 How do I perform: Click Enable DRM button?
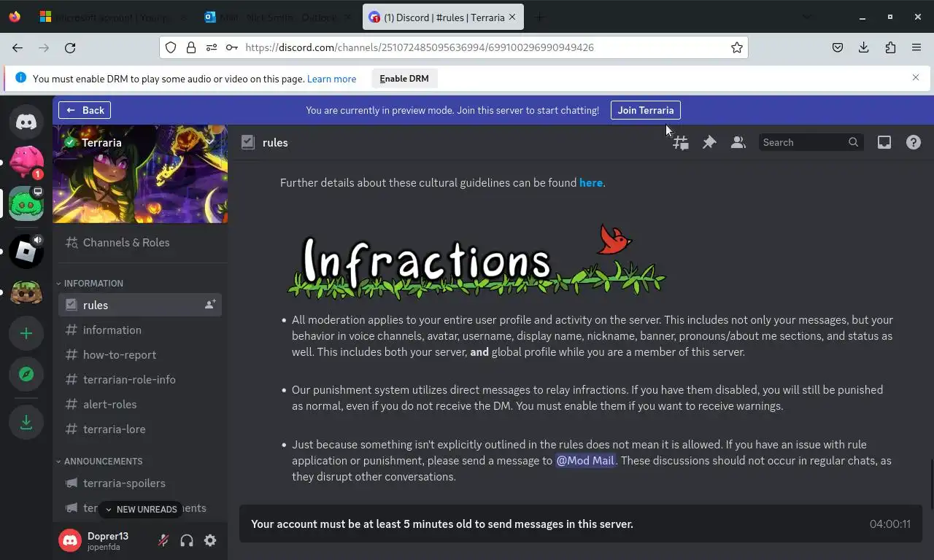click(404, 79)
